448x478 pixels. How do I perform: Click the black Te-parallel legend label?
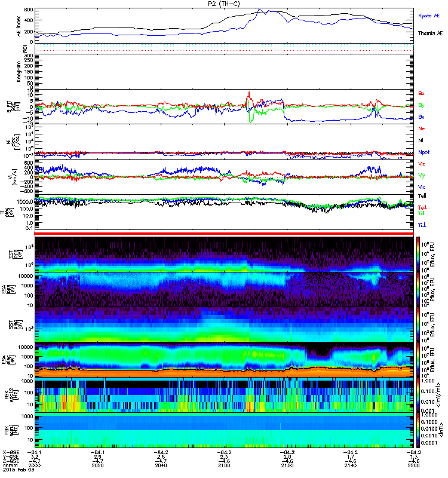(x=422, y=196)
